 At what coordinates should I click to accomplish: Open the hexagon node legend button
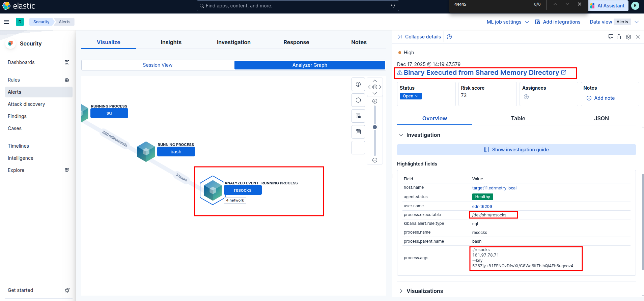coord(358,100)
